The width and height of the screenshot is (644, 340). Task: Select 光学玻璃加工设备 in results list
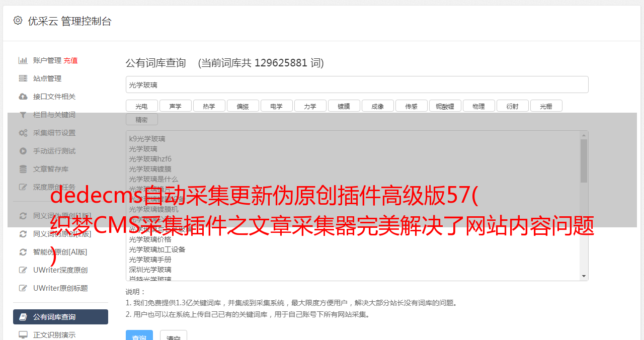[x=157, y=249]
